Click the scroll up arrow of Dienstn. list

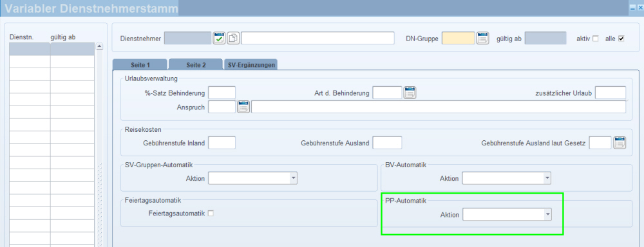coord(99,46)
